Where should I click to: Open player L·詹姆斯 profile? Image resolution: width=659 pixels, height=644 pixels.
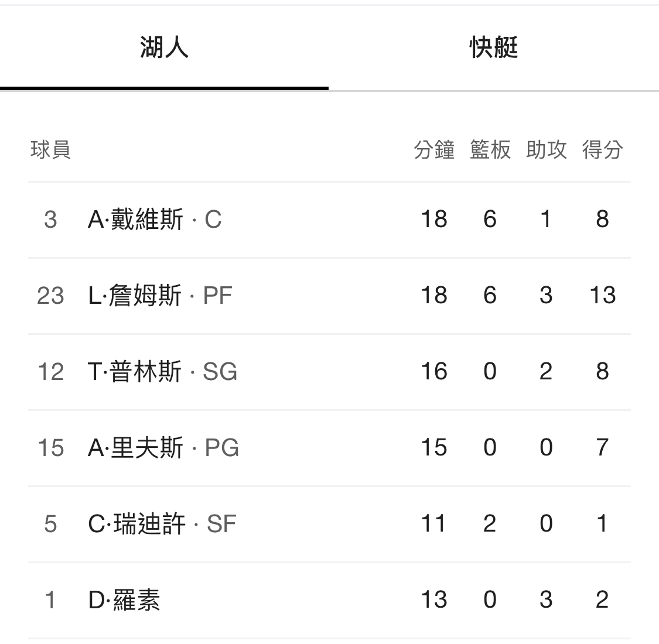pyautogui.click(x=135, y=296)
